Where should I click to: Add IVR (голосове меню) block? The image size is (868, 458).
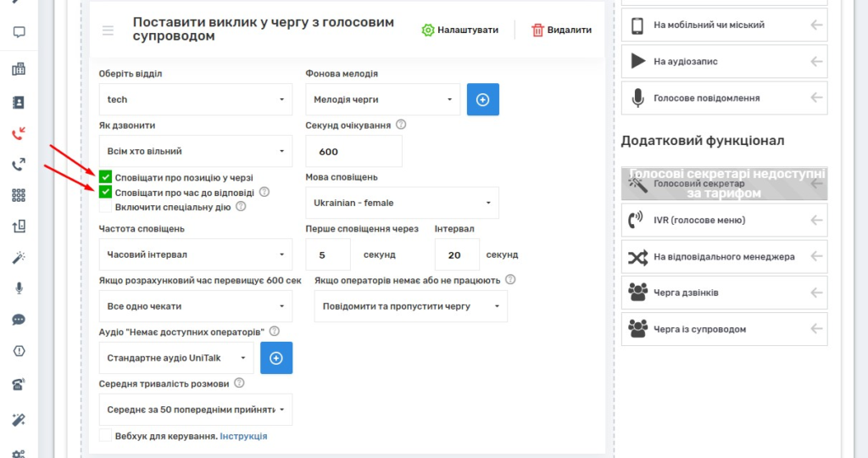pyautogui.click(x=724, y=221)
